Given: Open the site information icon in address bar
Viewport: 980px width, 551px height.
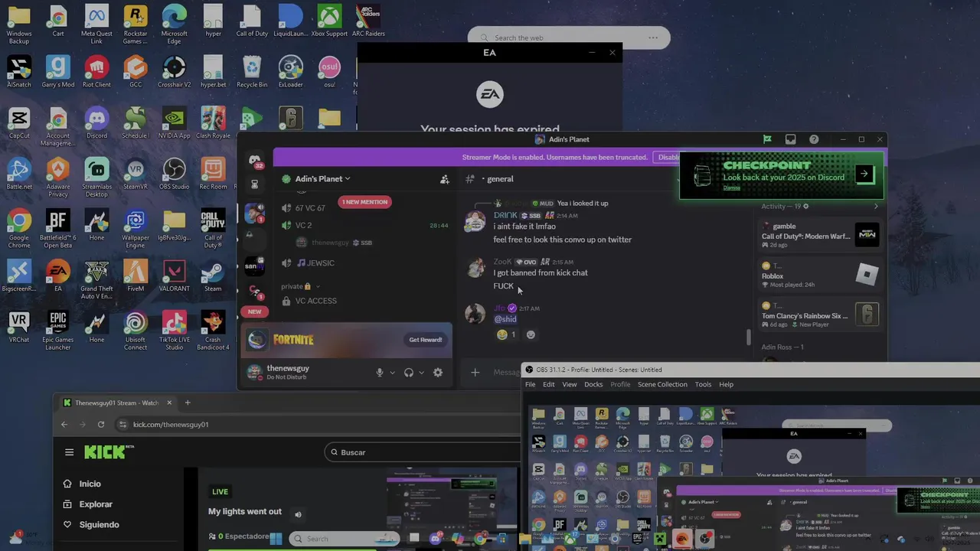Looking at the screenshot, I should 122,424.
